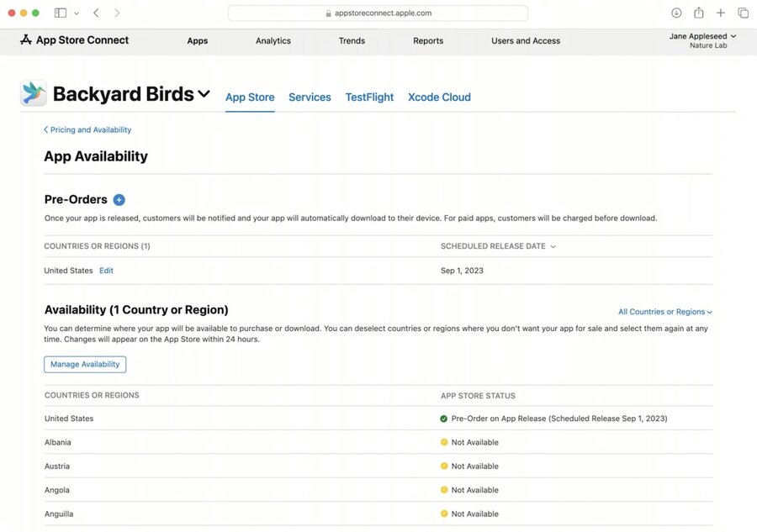Expand the Backyard Birds app switcher chevron
This screenshot has height=532, width=757.
204,93
